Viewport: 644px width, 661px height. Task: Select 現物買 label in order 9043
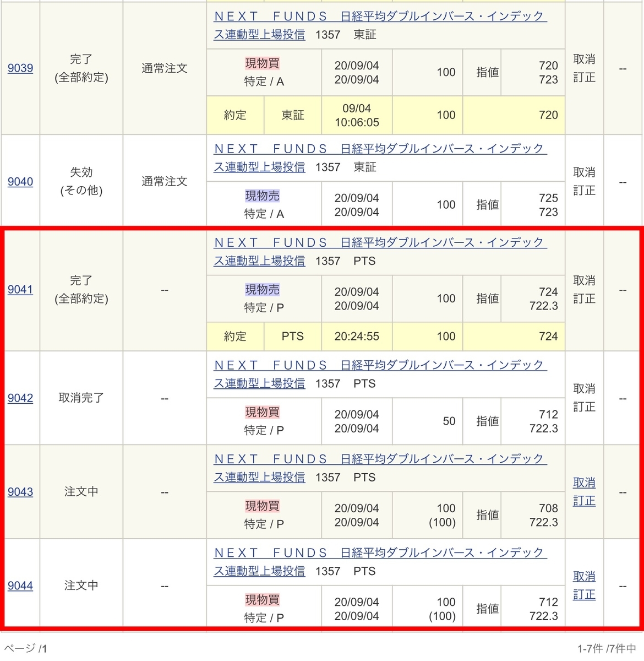263,506
